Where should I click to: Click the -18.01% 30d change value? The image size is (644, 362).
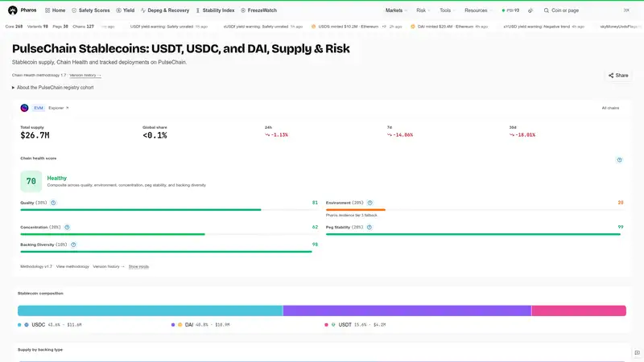pyautogui.click(x=522, y=134)
